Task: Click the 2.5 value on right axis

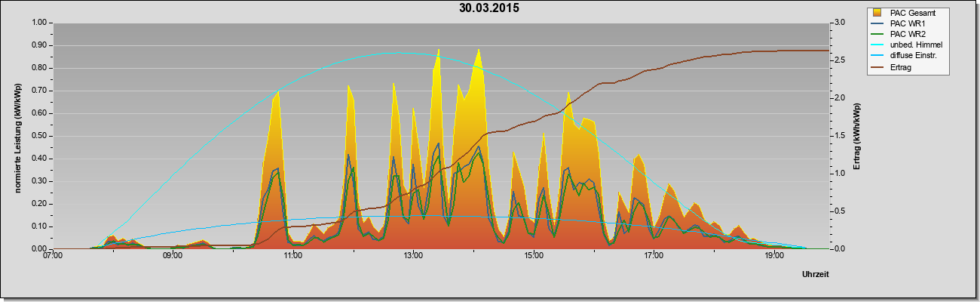Action: tap(839, 60)
